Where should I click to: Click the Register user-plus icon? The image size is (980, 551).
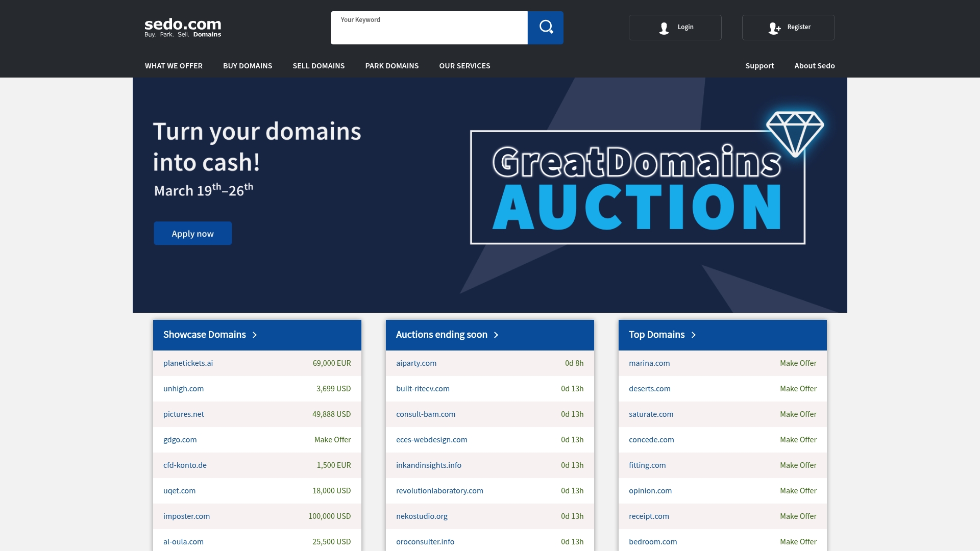click(x=774, y=29)
